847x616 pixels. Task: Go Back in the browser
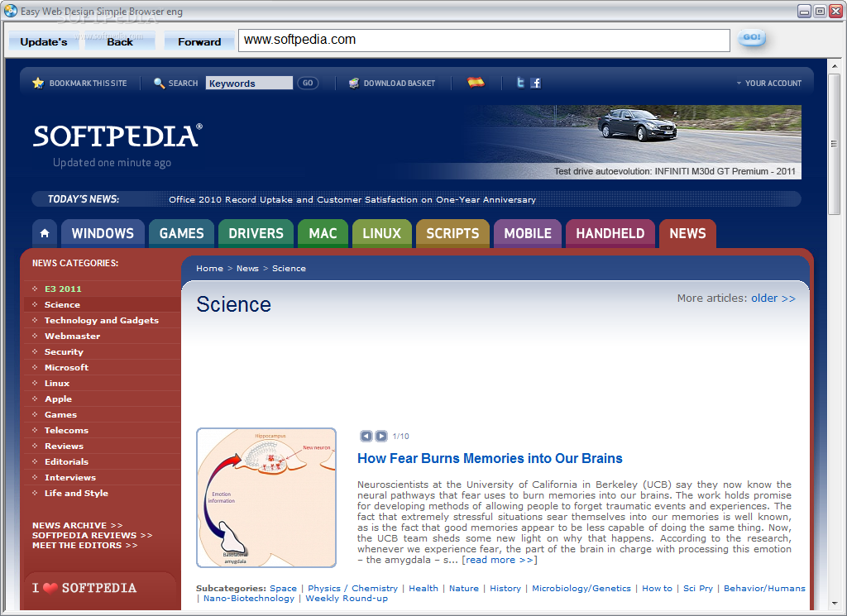[120, 41]
